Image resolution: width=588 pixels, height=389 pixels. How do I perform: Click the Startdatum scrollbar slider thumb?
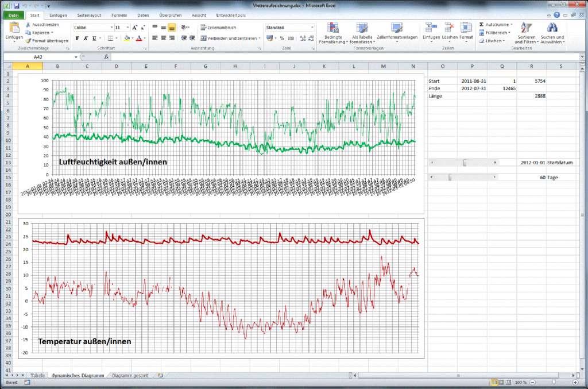pyautogui.click(x=465, y=163)
